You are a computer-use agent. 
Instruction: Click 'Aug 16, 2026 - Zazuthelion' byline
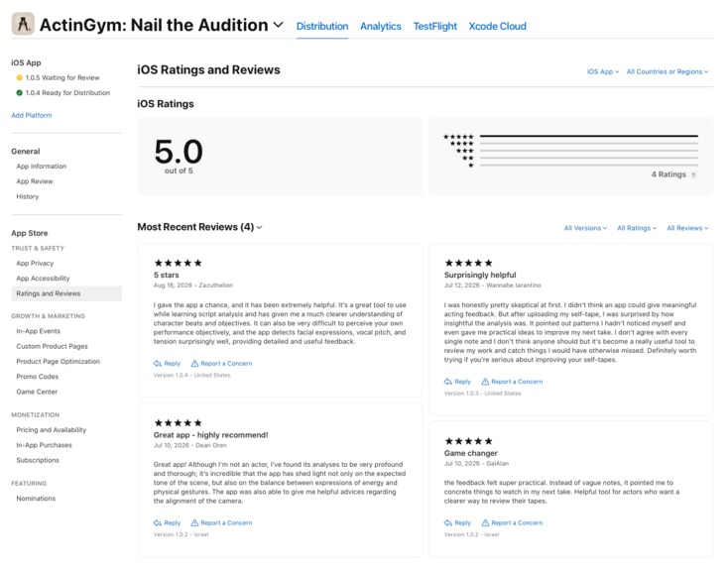[x=193, y=285]
